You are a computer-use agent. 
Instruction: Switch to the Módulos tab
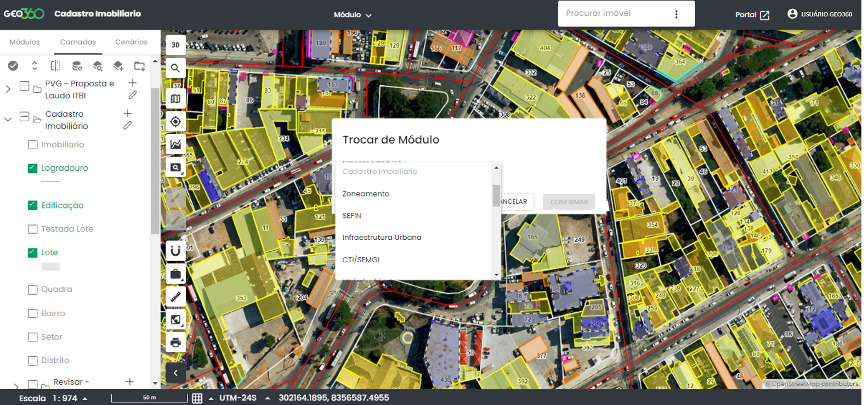tap(25, 42)
